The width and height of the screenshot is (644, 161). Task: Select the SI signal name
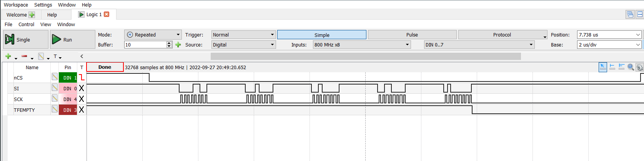(16, 88)
